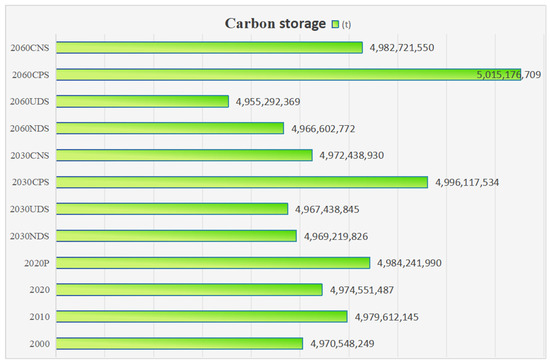
Task: Select the 2030NDS bar
Action: tap(176, 236)
